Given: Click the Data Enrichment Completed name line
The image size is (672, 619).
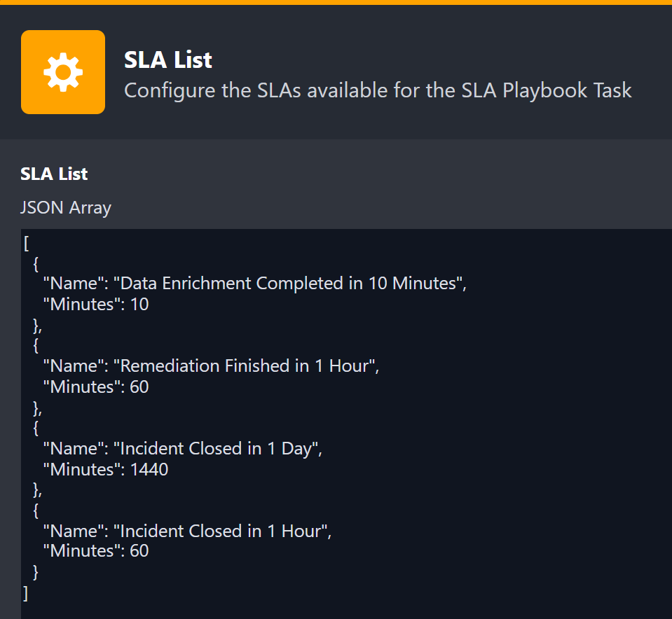Looking at the screenshot, I should pos(254,284).
